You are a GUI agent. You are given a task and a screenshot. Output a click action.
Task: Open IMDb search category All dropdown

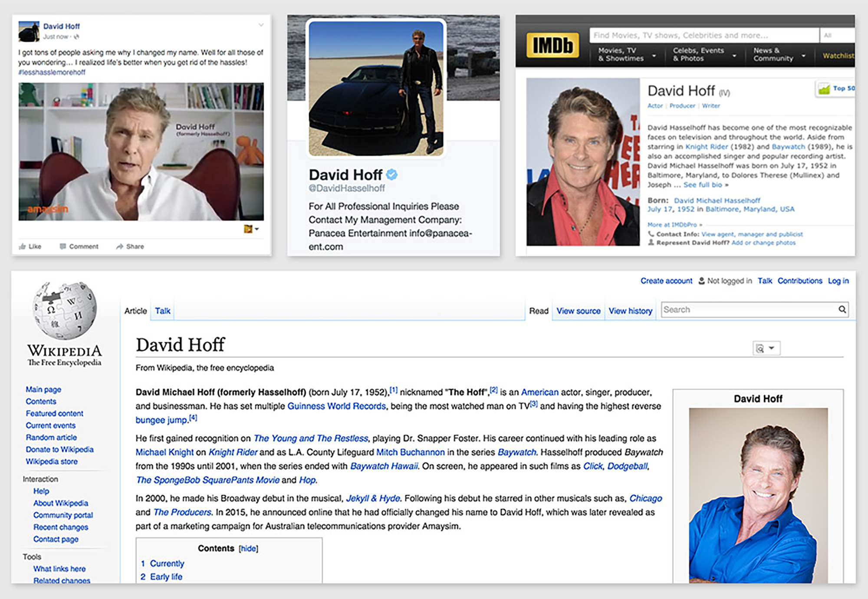pyautogui.click(x=837, y=36)
